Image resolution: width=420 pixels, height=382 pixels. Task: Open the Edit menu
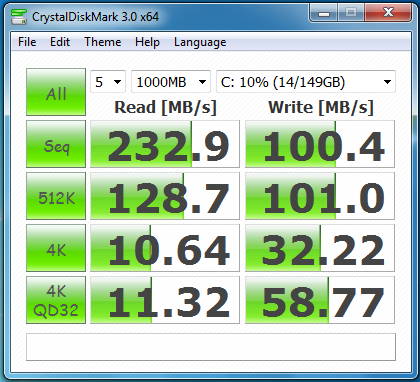(60, 42)
